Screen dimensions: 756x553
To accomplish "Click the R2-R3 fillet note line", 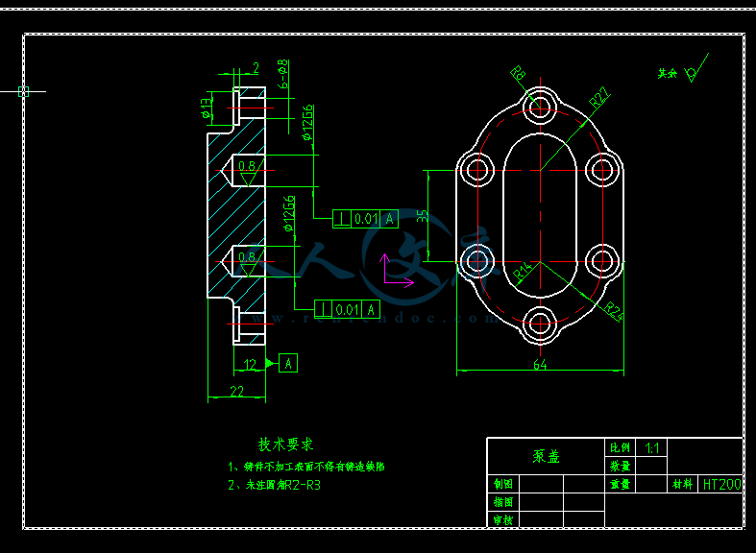I will (x=274, y=486).
